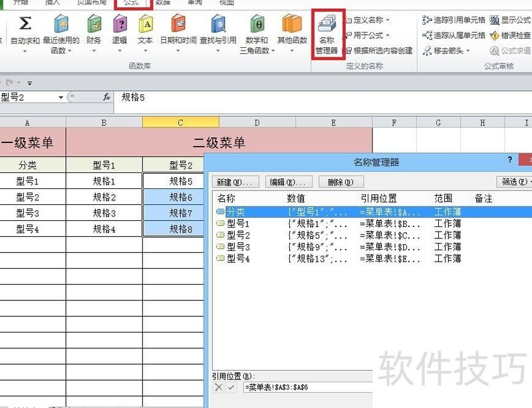Screen dimensions: 532x408
Task: Select the 型号2 name row in Name Manager
Action: pyautogui.click(x=373, y=235)
